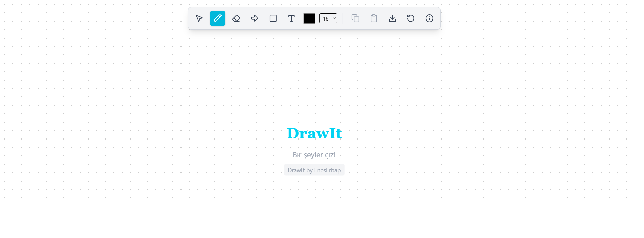This screenshot has width=644, height=238.
Task: Click the empty dotted canvas left of DrawIt title
Action: pos(168,133)
